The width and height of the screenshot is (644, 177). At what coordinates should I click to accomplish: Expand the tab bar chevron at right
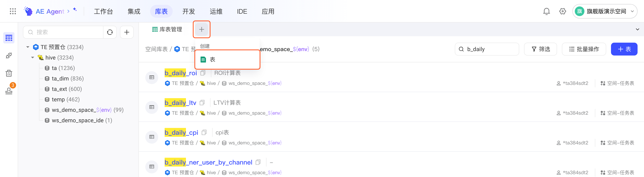point(637,30)
